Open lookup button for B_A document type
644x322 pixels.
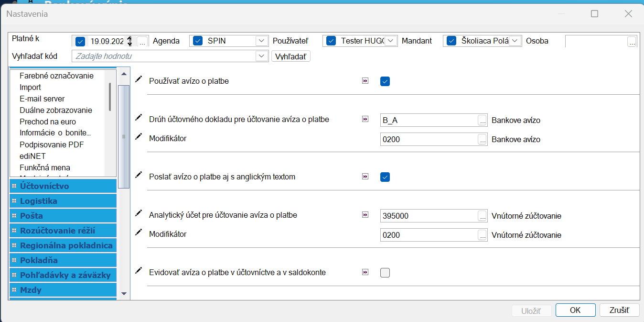[x=482, y=120]
